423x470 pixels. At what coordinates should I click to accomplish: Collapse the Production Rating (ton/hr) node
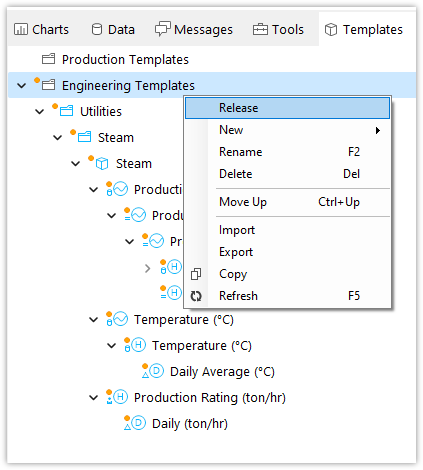click(x=94, y=398)
